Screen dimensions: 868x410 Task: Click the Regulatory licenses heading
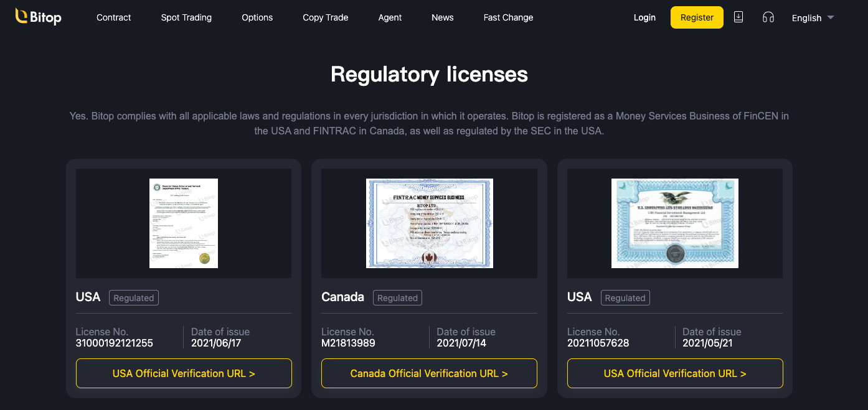tap(429, 75)
